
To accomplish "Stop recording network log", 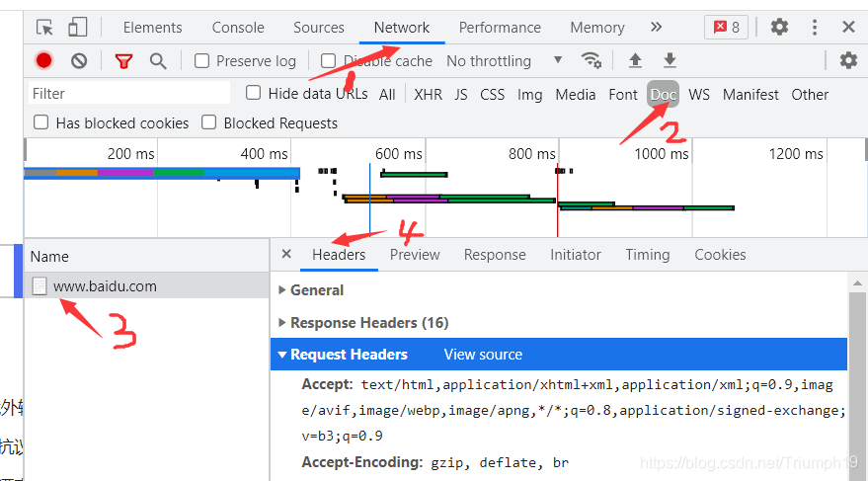I will pyautogui.click(x=43, y=60).
